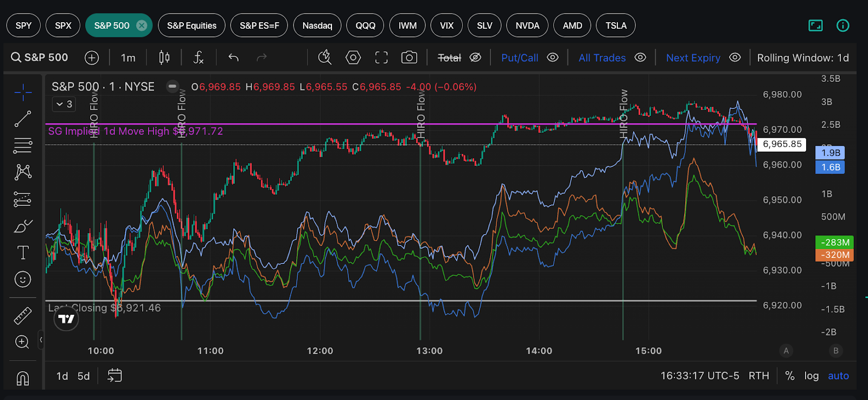The height and width of the screenshot is (400, 868).
Task: Open the Rolling Window: 1d selector
Action: 803,57
